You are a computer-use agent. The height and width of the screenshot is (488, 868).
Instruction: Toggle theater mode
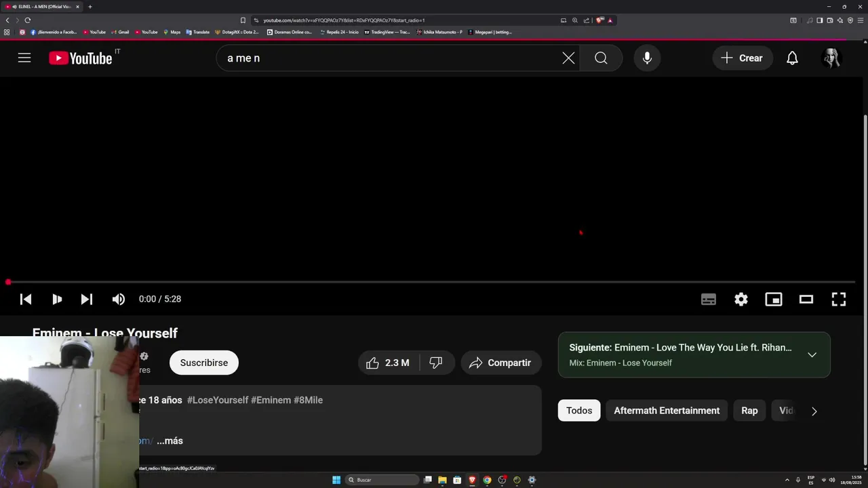point(806,299)
